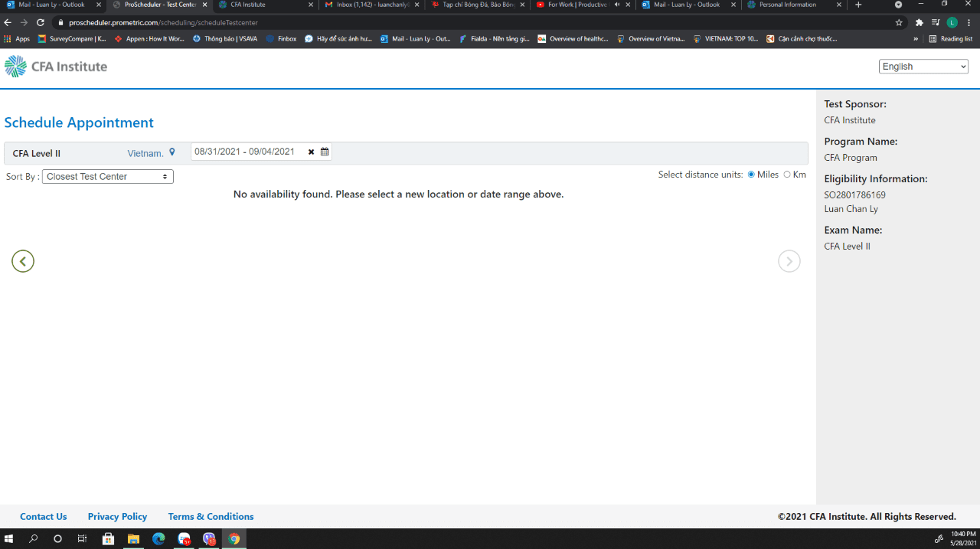Click the Vietnam location link
This screenshot has height=549, width=980.
pyautogui.click(x=145, y=153)
